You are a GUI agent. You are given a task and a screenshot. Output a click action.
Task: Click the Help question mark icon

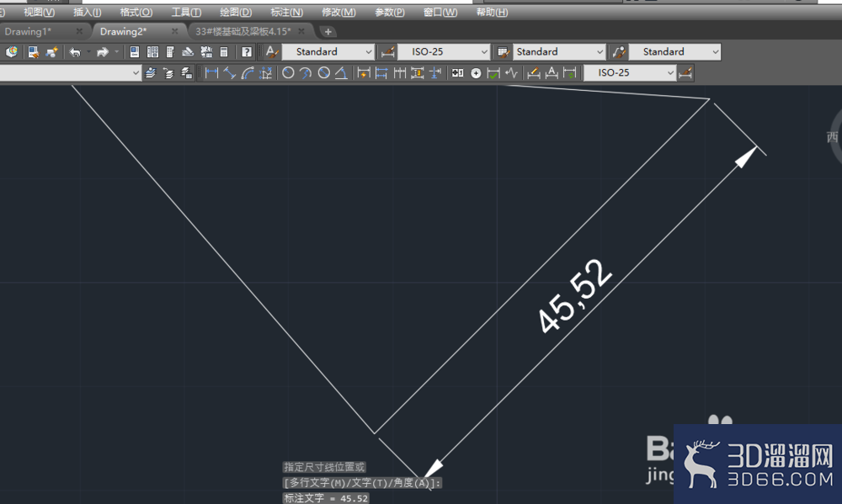tap(247, 52)
